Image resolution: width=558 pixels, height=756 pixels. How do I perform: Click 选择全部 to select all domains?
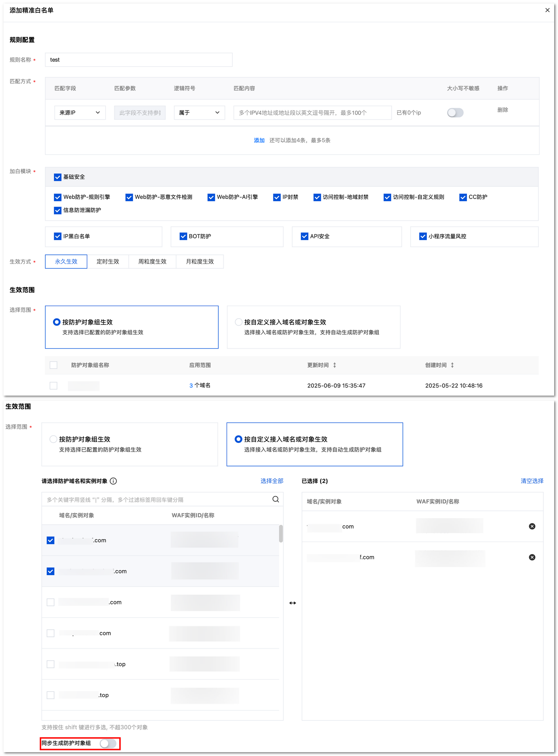pyautogui.click(x=272, y=481)
